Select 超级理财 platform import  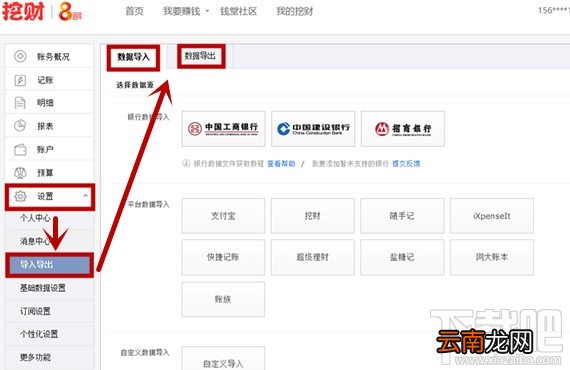coord(313,257)
